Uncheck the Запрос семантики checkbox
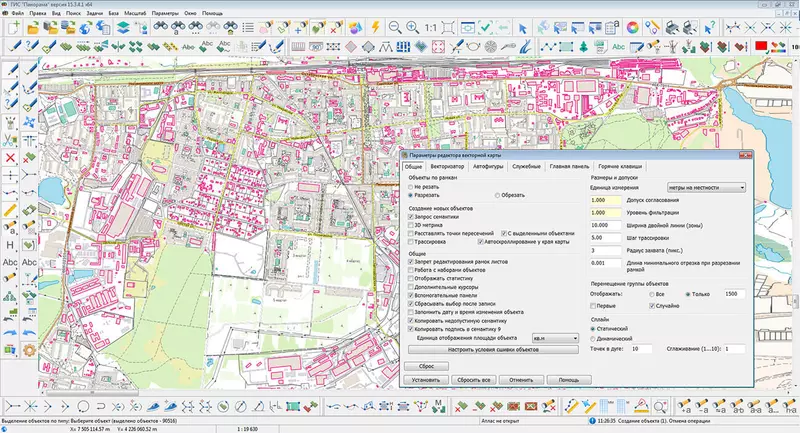The image size is (800, 433). [410, 217]
